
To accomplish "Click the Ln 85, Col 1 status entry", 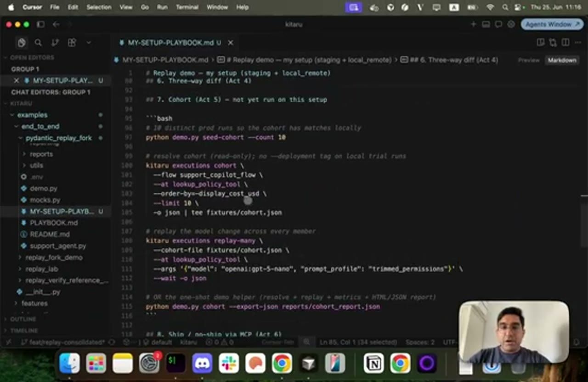I will click(358, 343).
